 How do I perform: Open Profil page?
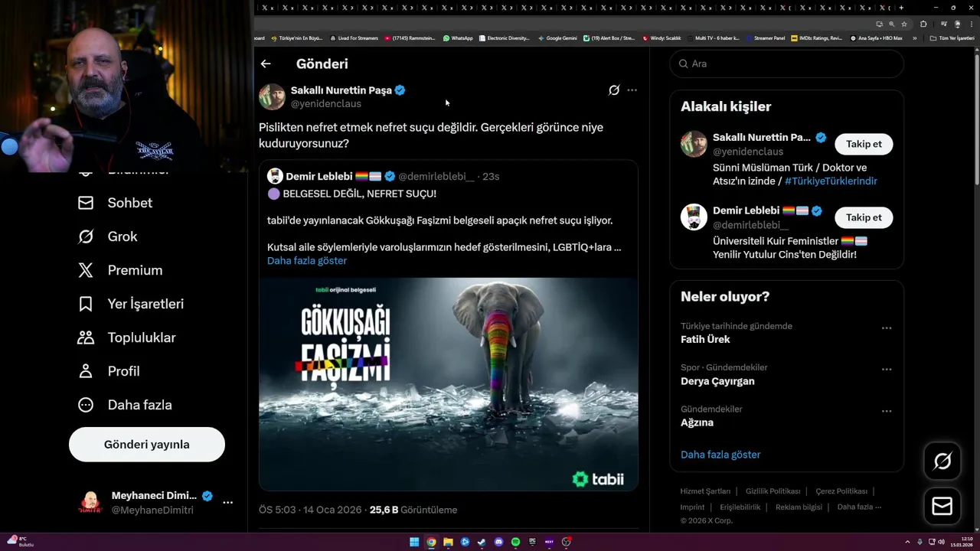[x=109, y=371]
